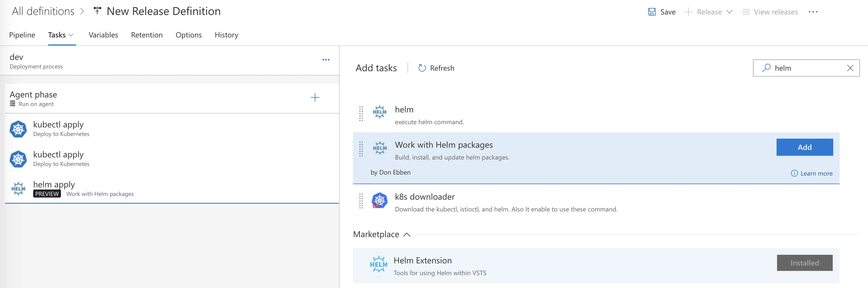
Task: Go to the Retention tab
Action: [x=147, y=35]
